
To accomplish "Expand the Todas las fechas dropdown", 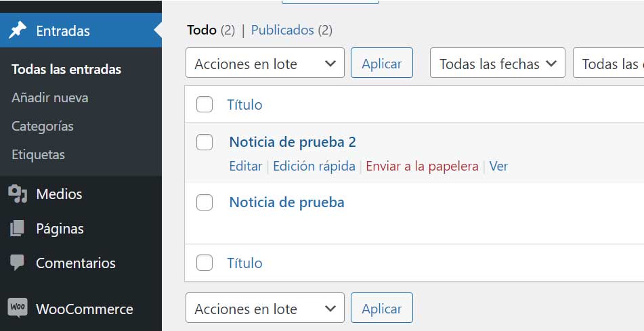I will (x=497, y=63).
